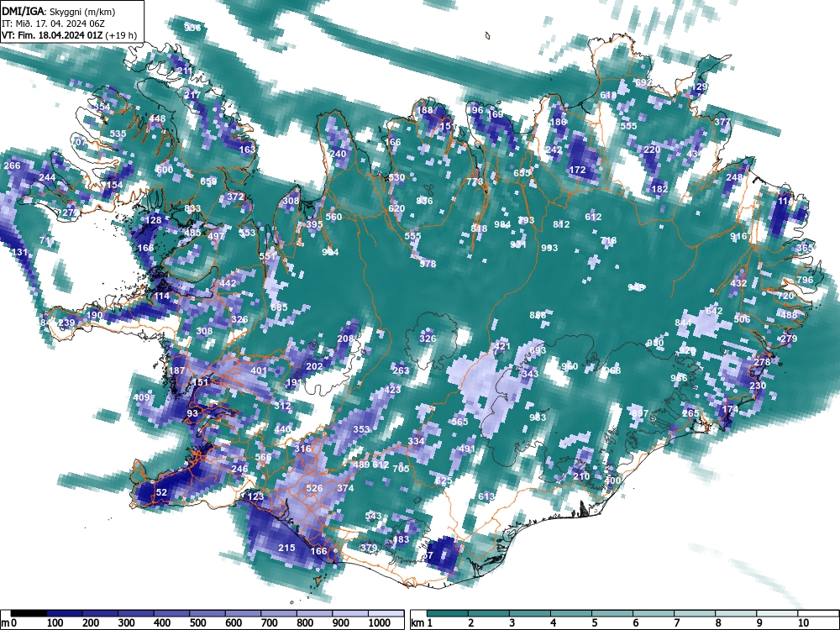The height and width of the screenshot is (630, 840).
Task: Click the visibility value 52 near the southwest peninsula
Action: [161, 492]
